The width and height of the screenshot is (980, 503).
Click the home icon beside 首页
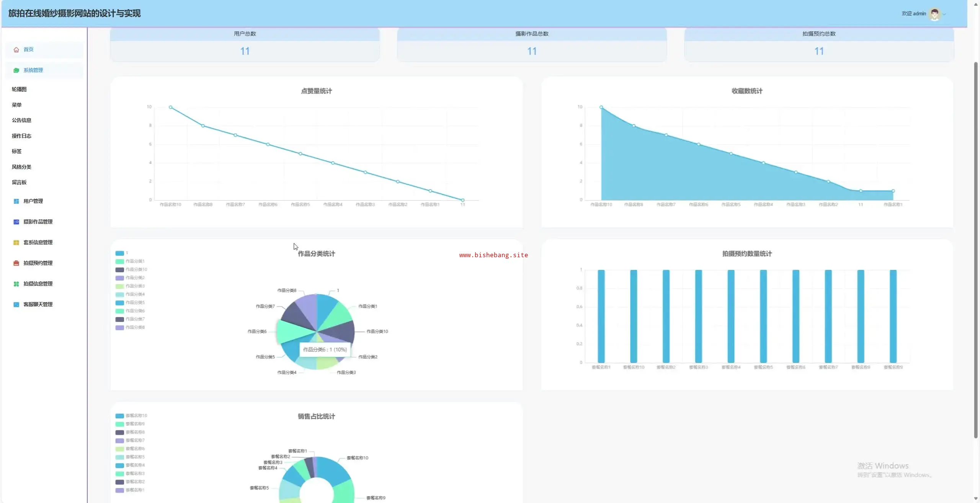tap(16, 50)
